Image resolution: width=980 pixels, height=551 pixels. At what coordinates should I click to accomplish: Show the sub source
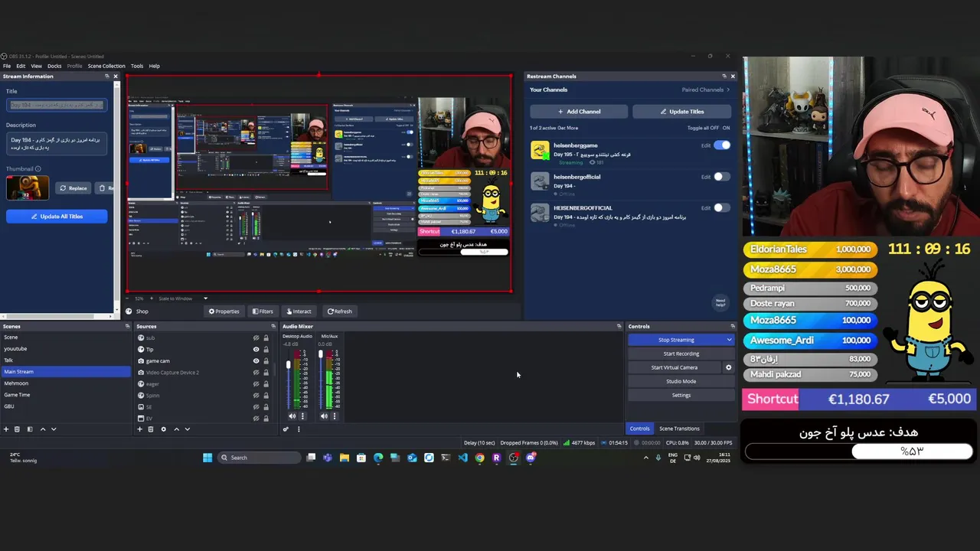[x=256, y=338]
